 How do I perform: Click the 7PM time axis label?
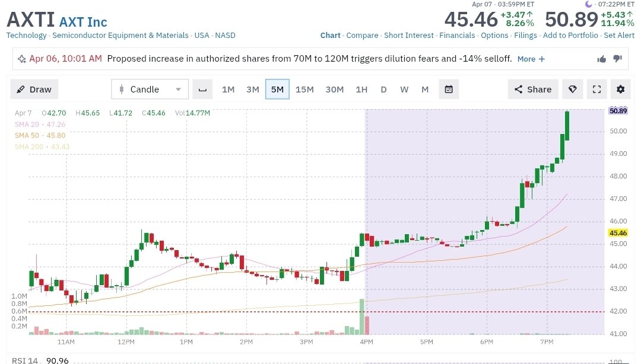547,341
